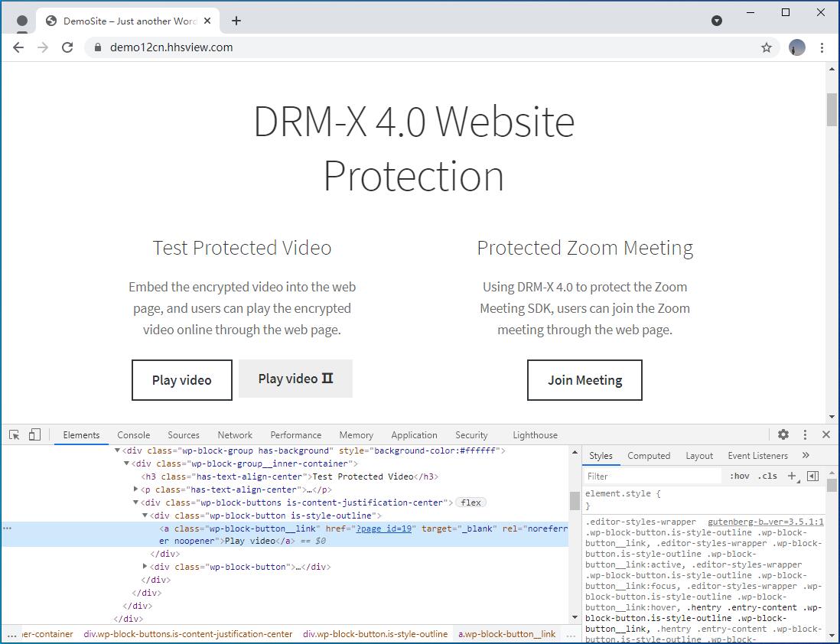Click the Join Meeting button
Screen dimensions: 840x644
584,380
